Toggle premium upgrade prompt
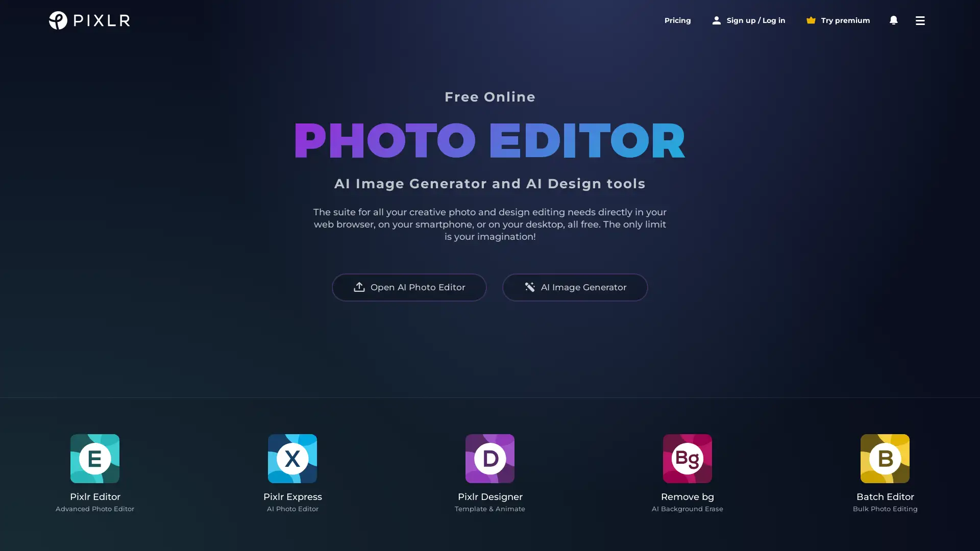 pyautogui.click(x=838, y=20)
